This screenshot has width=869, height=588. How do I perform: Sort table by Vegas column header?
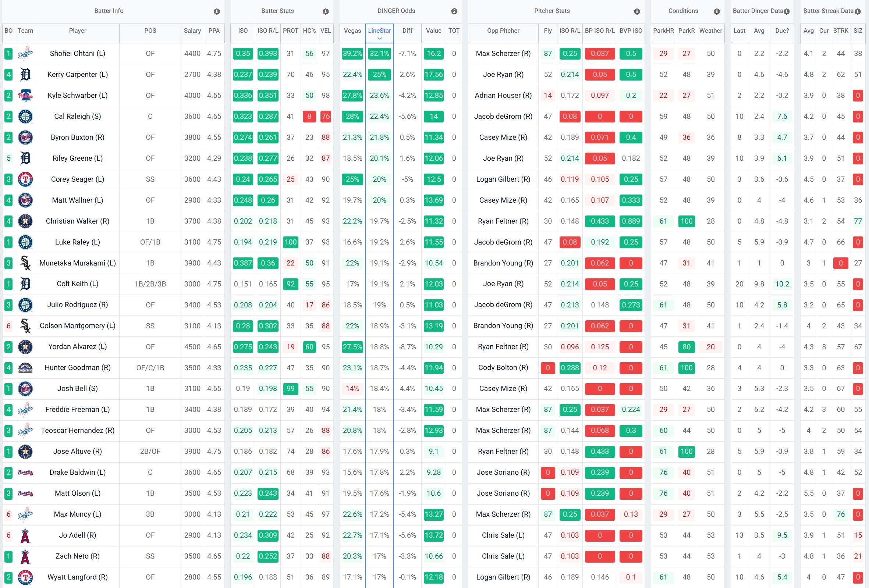point(352,31)
